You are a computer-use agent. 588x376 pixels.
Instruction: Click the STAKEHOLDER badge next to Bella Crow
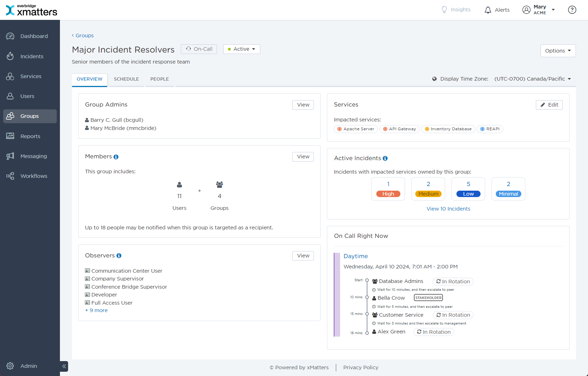tap(428, 298)
